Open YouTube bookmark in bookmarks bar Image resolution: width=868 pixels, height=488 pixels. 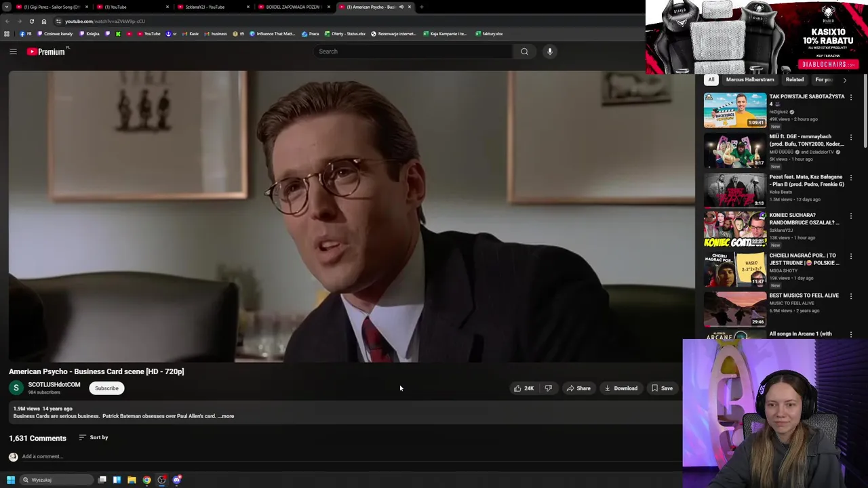pyautogui.click(x=149, y=34)
